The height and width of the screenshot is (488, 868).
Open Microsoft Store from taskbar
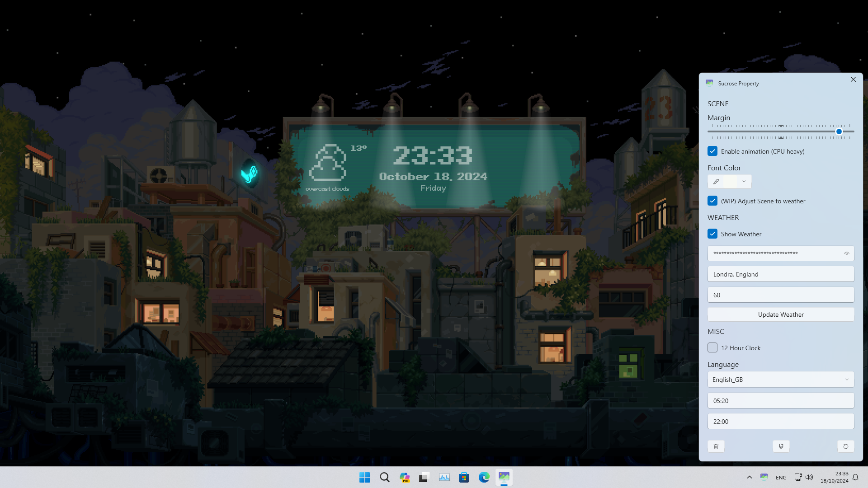[464, 477]
